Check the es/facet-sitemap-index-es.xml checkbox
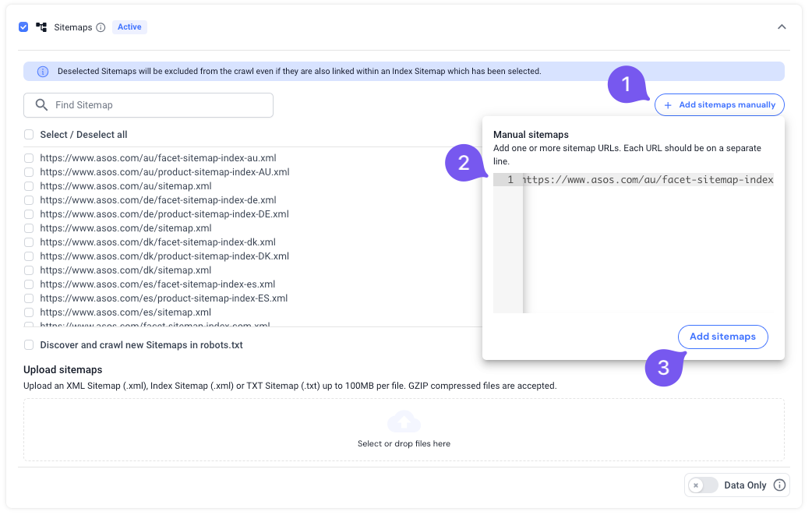The height and width of the screenshot is (515, 812). 29,284
